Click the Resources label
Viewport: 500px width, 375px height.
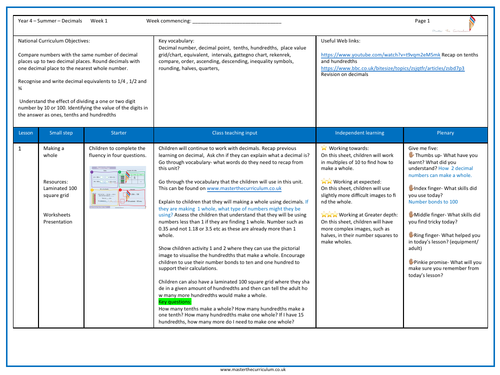pyautogui.click(x=55, y=182)
